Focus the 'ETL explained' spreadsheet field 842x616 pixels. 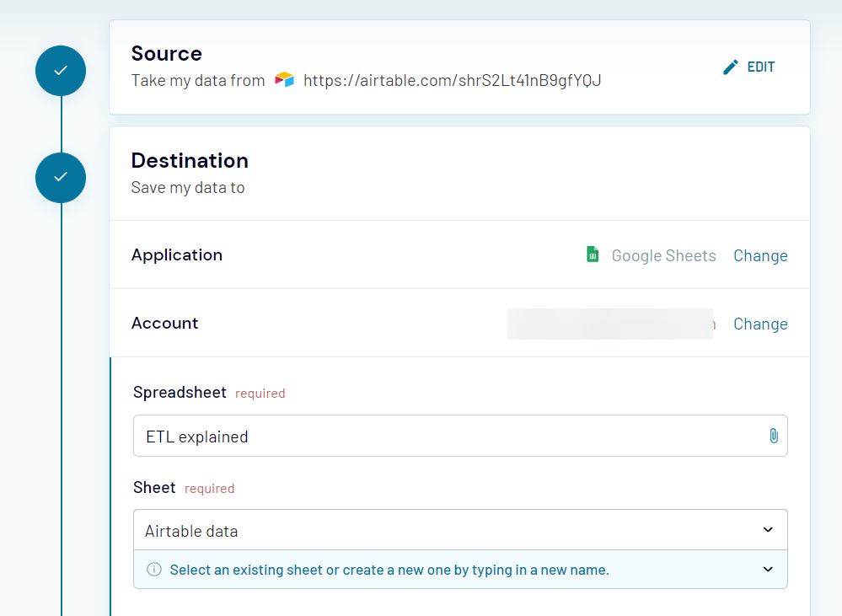(447, 437)
